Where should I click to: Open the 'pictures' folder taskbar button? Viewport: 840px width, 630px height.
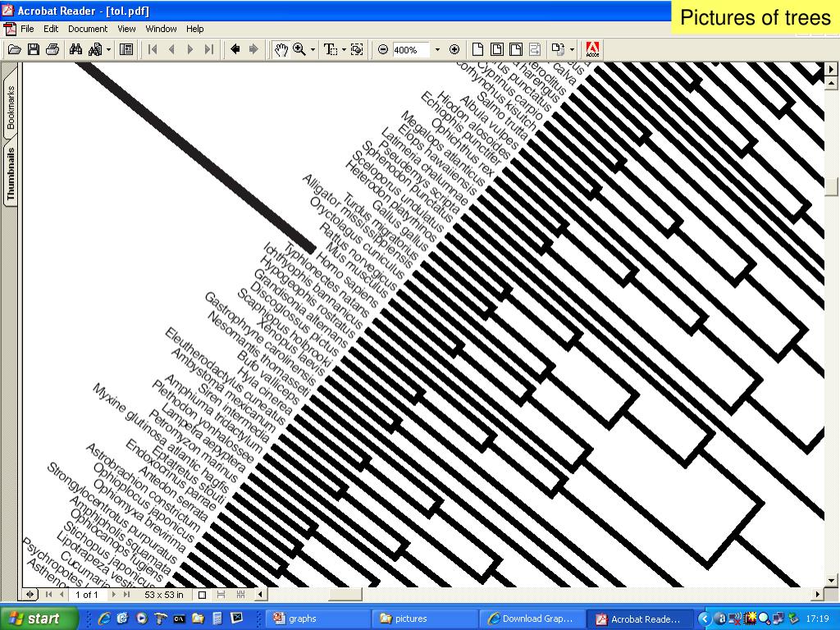[x=425, y=619]
